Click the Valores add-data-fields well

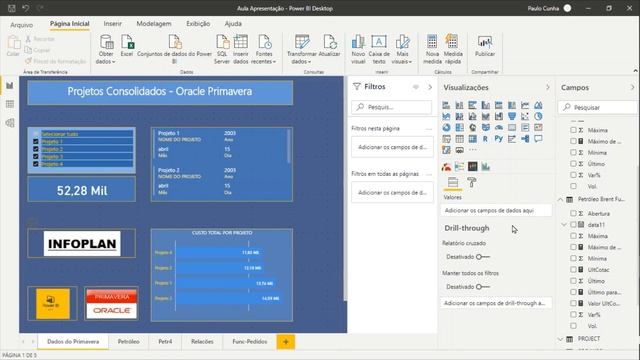496,211
